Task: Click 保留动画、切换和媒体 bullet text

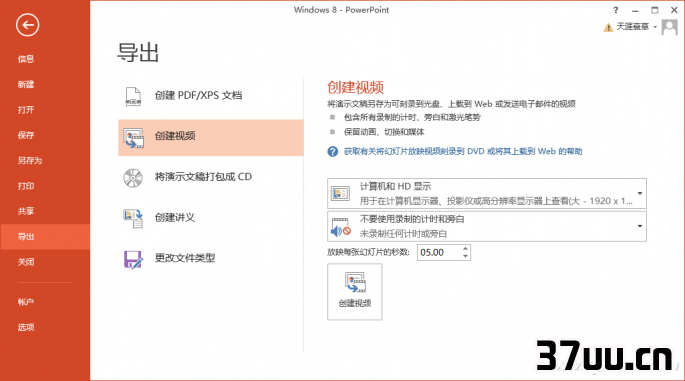Action: [x=384, y=132]
